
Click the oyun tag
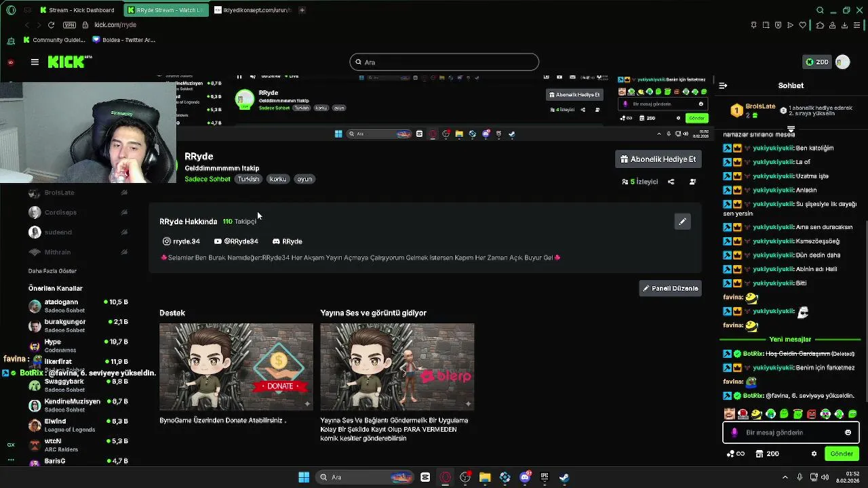[x=304, y=179]
